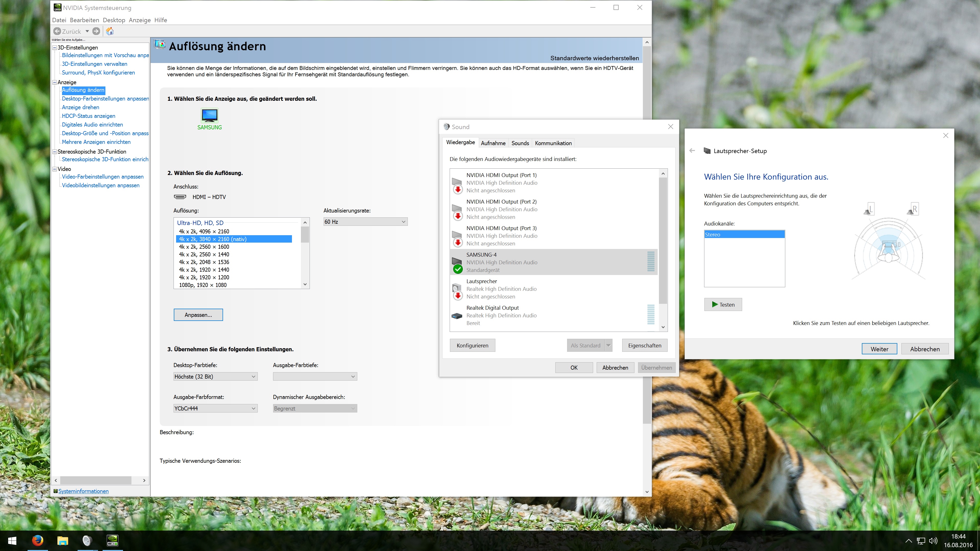
Task: Open Firefox from the taskbar
Action: pos(37,540)
